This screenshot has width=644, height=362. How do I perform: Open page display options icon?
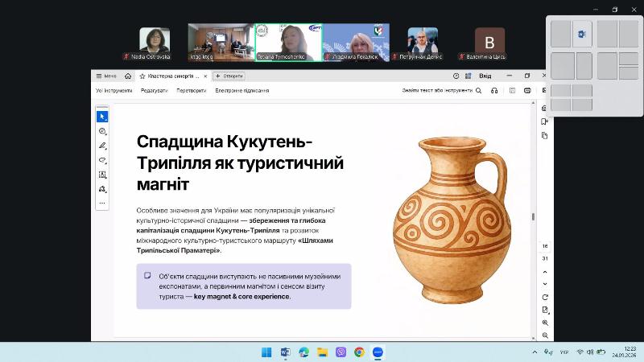pos(545,310)
